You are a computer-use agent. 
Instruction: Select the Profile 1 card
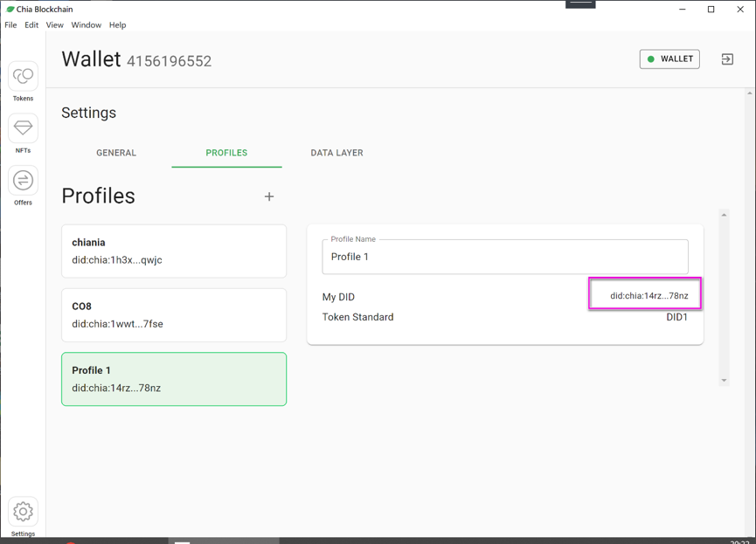point(174,379)
